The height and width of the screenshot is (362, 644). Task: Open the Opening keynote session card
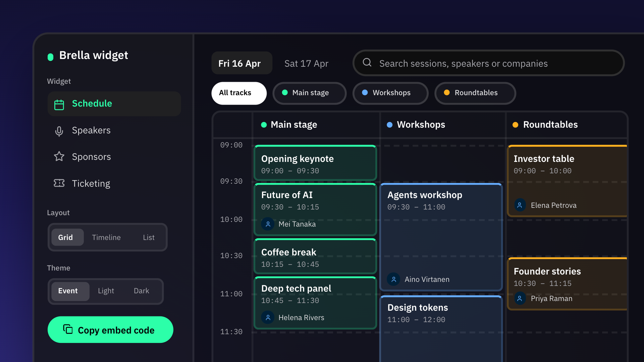coord(315,163)
